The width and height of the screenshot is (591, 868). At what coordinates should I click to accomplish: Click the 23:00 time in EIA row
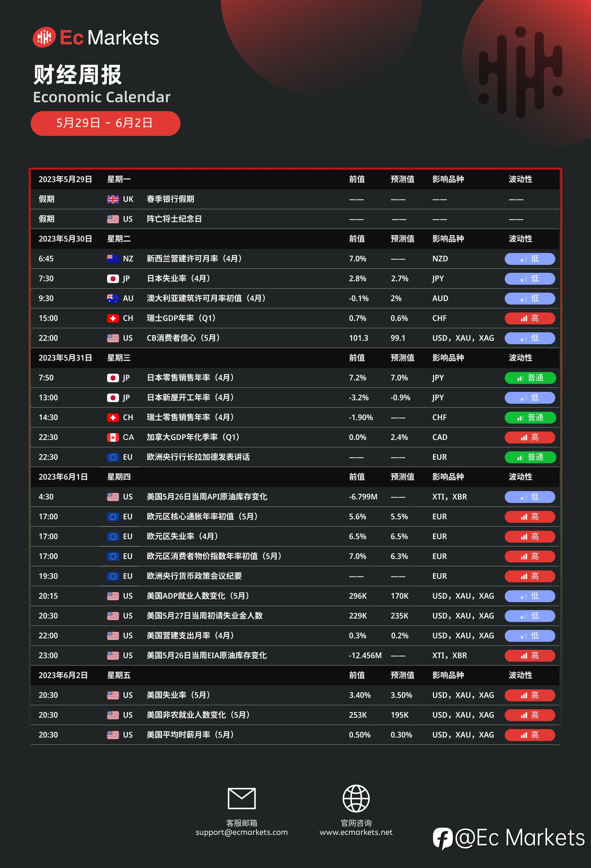[48, 655]
